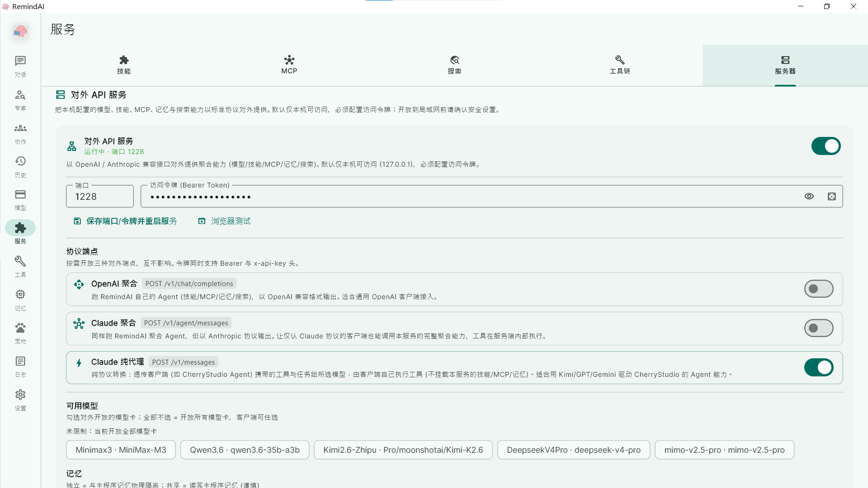Enable the Claude 聚合 endpoint switch
This screenshot has height=488, width=868.
pyautogui.click(x=819, y=328)
